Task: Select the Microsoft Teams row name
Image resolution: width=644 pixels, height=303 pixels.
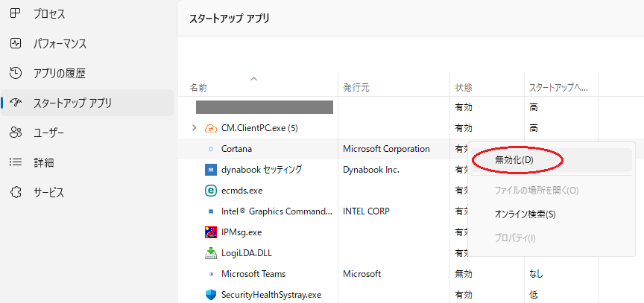Action: [253, 274]
